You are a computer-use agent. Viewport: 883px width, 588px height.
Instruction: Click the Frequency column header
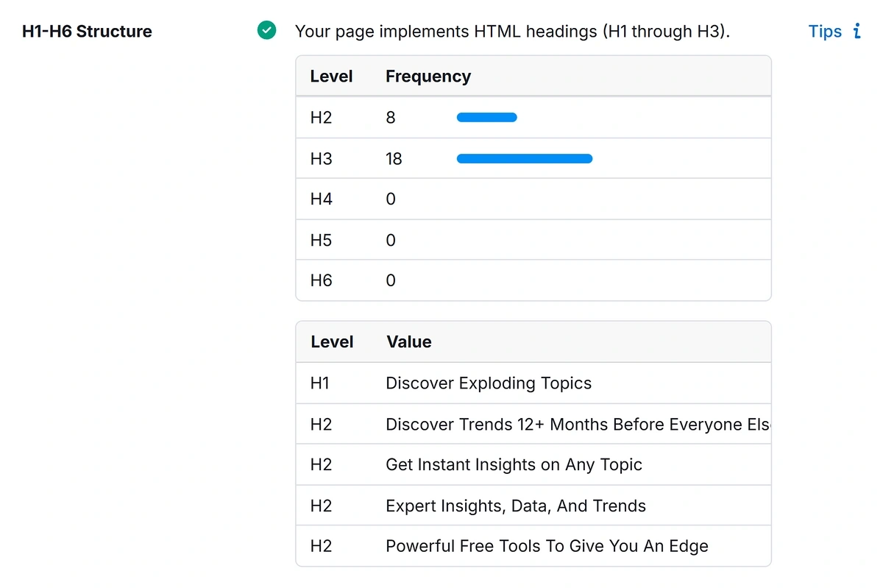click(428, 77)
